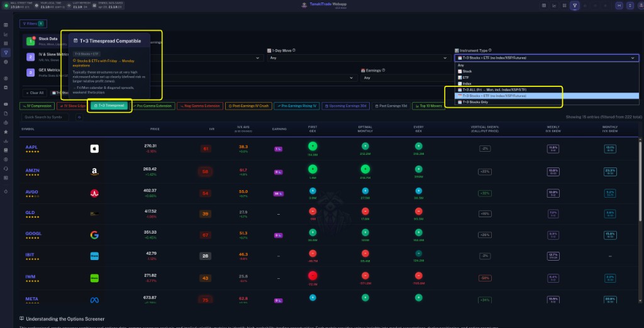Image resolution: width=644 pixels, height=328 pixels.
Task: Click the Amazon logo in AMZN row
Action: pyautogui.click(x=94, y=171)
